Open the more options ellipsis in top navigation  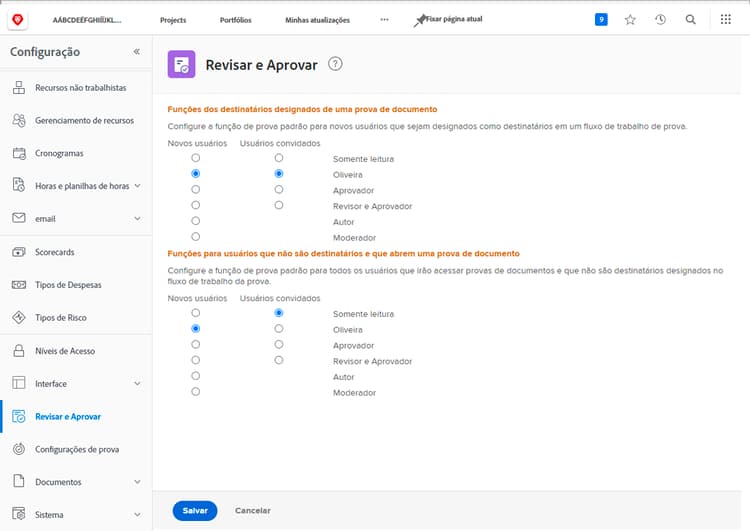(x=385, y=20)
